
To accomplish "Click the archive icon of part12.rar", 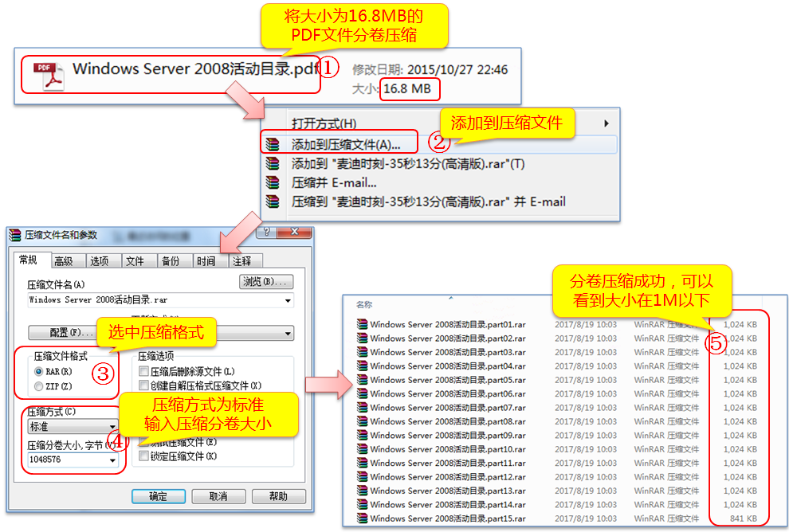I will [362, 476].
